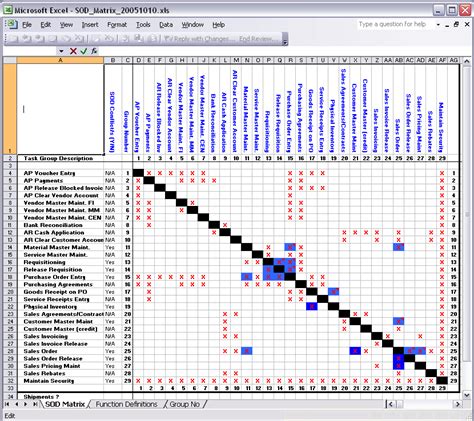Open the Data menu
The width and height of the screenshot is (474, 421).
pyautogui.click(x=166, y=25)
